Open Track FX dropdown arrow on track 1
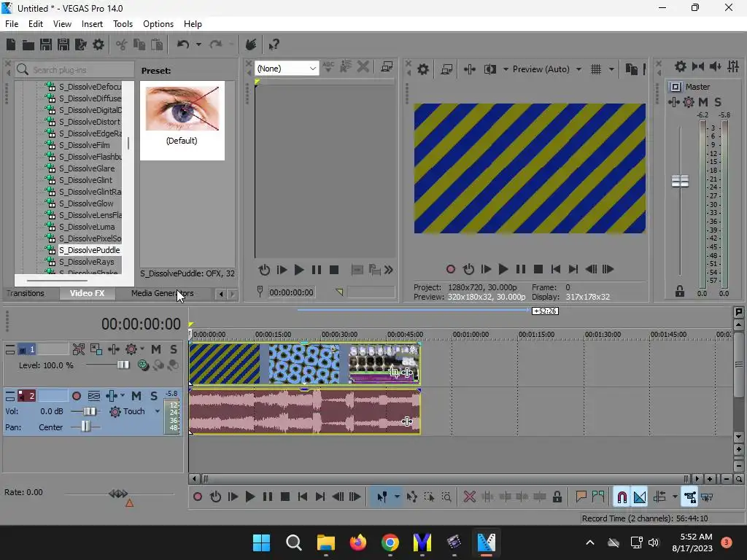This screenshot has height=560, width=747. (142, 349)
